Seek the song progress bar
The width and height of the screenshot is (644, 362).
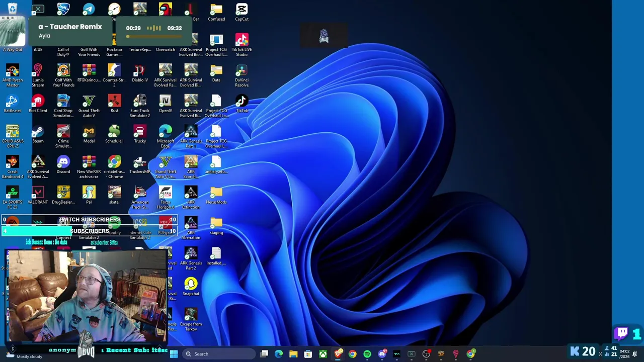(x=154, y=36)
